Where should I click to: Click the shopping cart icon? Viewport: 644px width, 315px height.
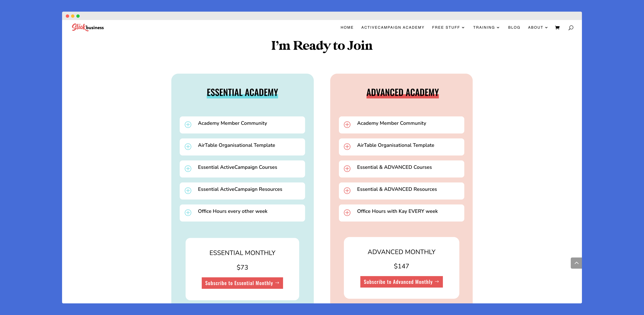point(557,27)
